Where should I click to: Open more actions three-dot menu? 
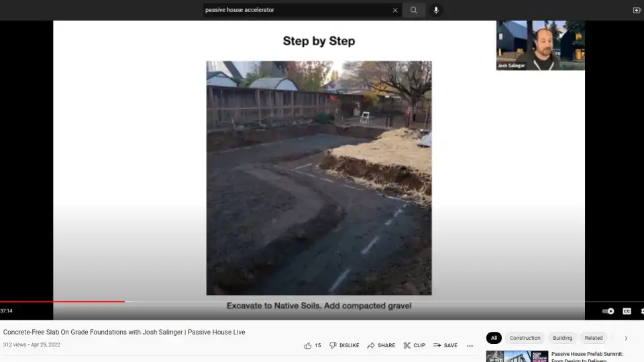(x=470, y=346)
